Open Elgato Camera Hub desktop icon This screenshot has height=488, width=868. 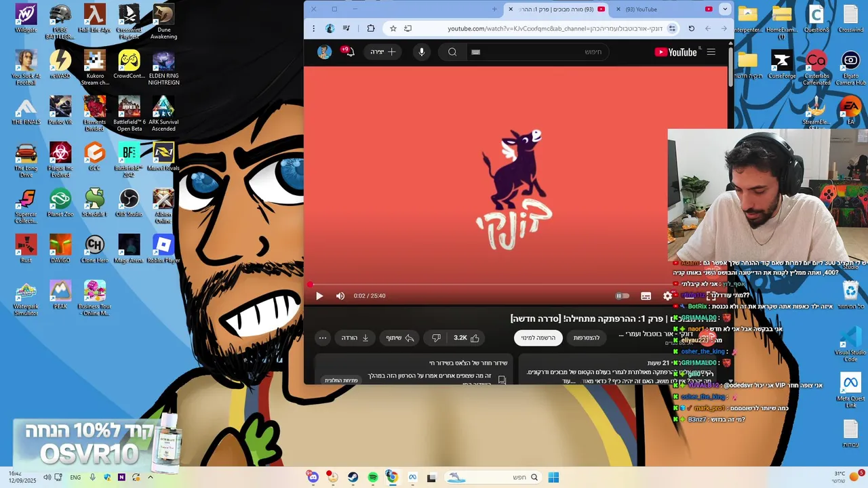tap(850, 69)
